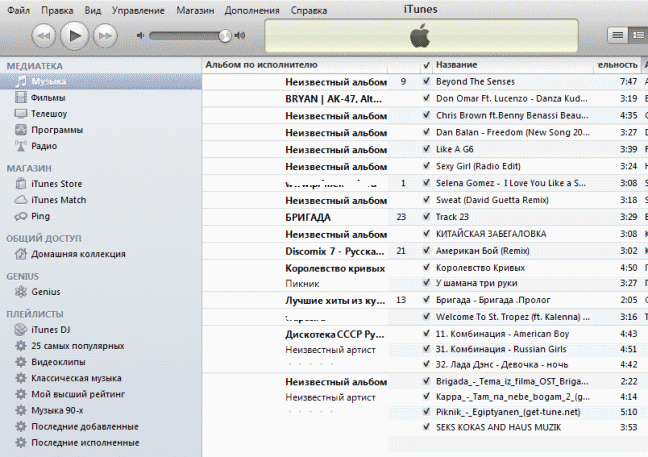The width and height of the screenshot is (648, 457).
Task: Open the iTunes DJ playlist icon
Action: (x=21, y=330)
